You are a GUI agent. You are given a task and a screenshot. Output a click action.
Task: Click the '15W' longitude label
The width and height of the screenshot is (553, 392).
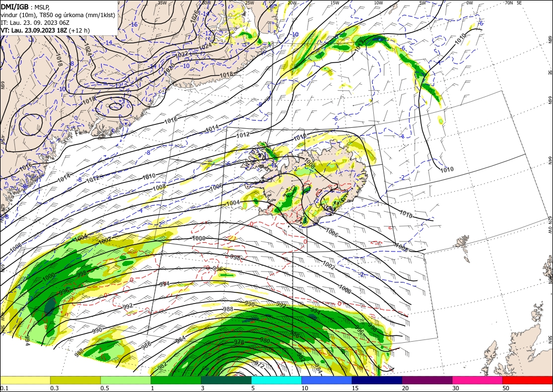[x=335, y=2]
